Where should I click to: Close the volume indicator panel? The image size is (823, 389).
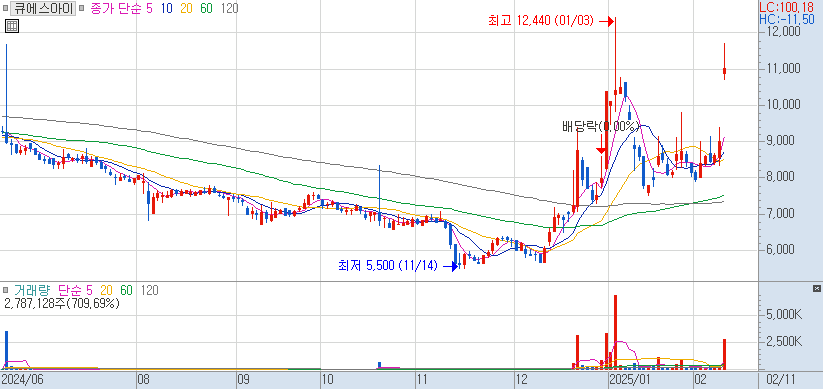[816, 289]
